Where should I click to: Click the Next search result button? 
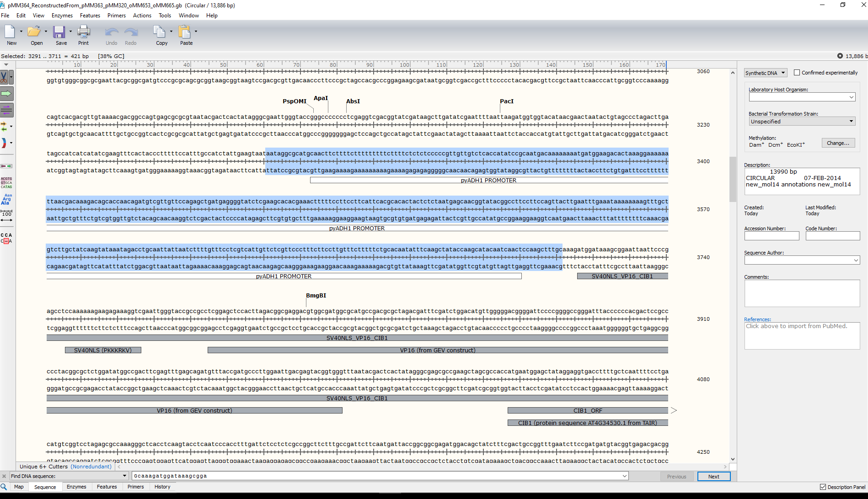tap(713, 477)
